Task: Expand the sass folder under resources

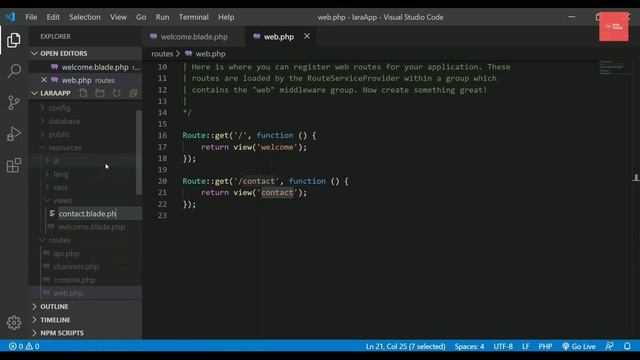Action: [x=60, y=187]
